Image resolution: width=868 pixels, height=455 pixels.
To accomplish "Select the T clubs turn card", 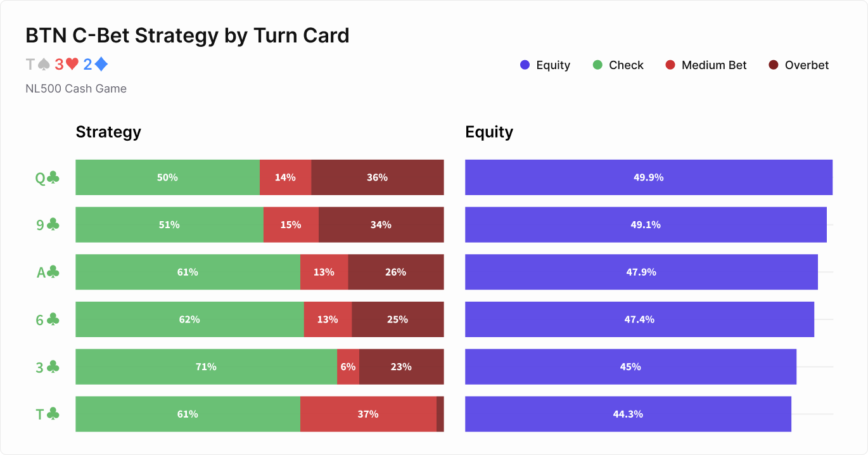I will pos(47,414).
